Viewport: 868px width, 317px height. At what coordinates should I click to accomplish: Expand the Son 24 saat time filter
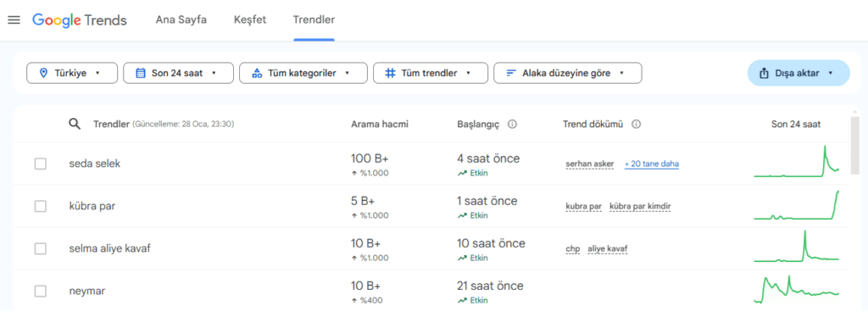point(178,73)
